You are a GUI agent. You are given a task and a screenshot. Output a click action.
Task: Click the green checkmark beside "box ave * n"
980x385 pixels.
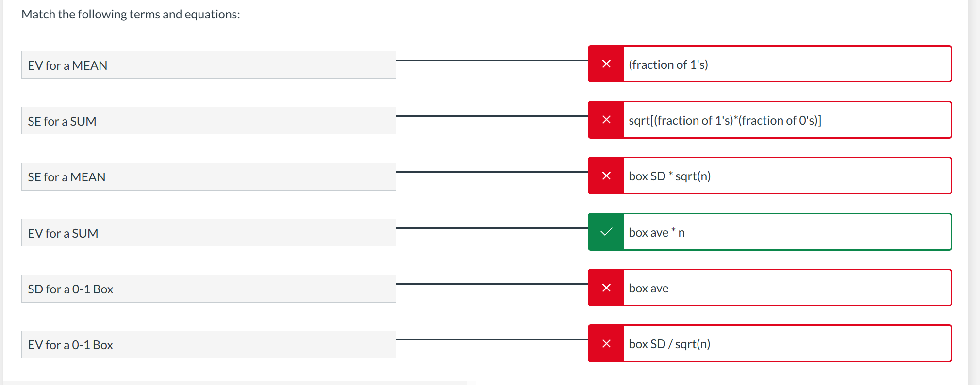tap(606, 232)
